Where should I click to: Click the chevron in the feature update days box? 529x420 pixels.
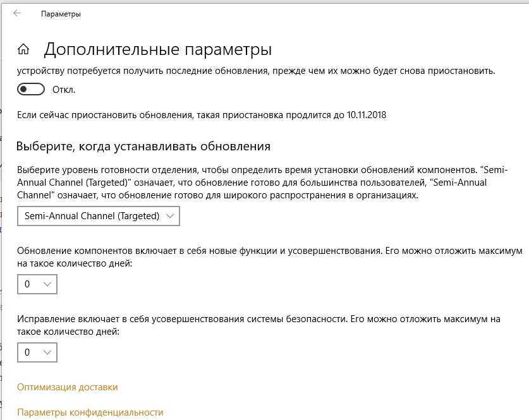(47, 284)
